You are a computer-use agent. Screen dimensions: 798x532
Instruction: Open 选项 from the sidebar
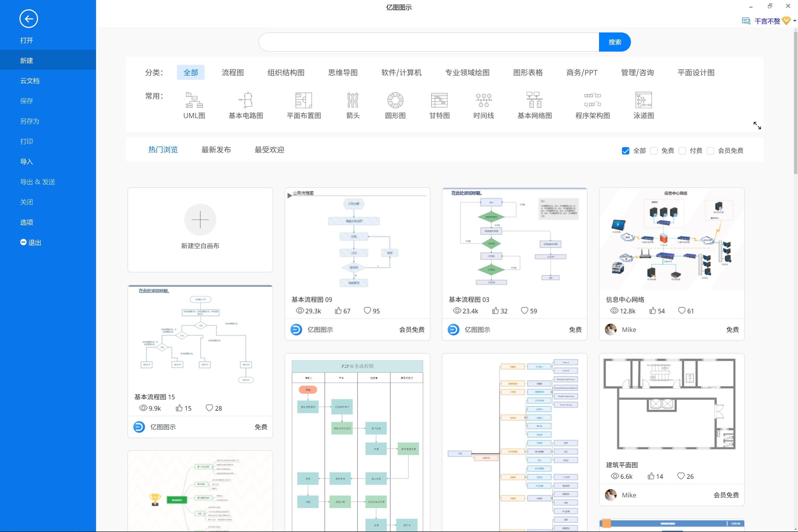[26, 222]
